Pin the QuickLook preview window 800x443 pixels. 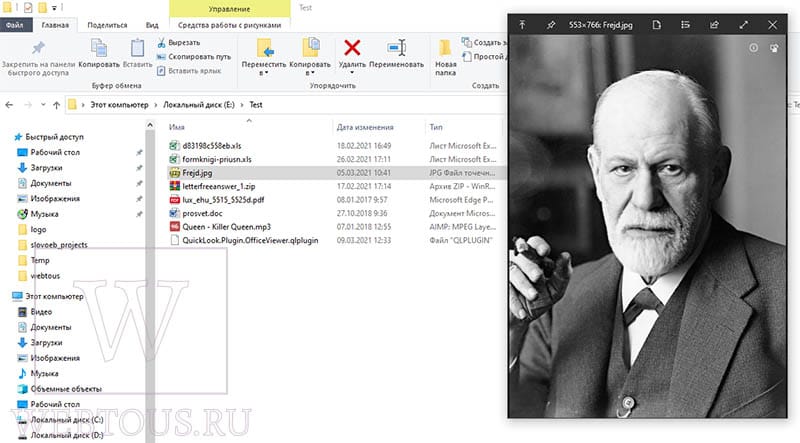551,24
